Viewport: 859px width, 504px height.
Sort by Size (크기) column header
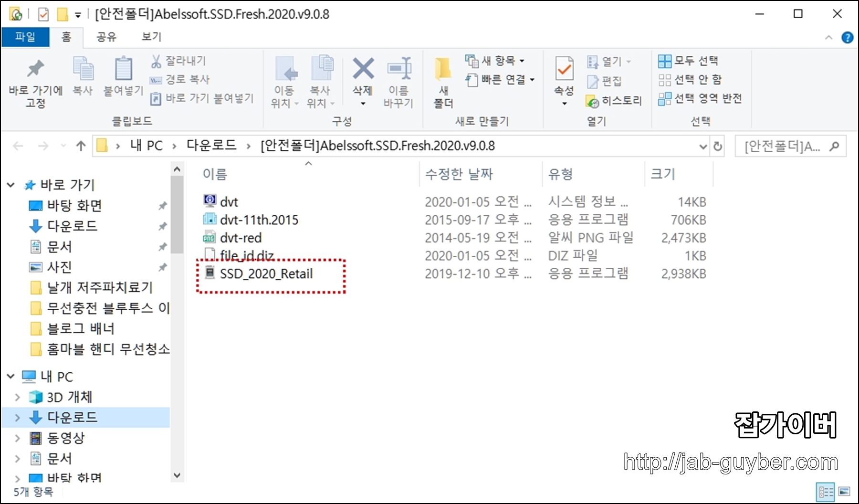click(679, 174)
